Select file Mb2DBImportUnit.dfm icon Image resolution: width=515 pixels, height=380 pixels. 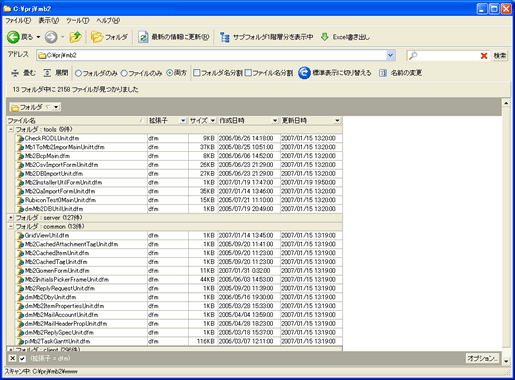[21, 174]
